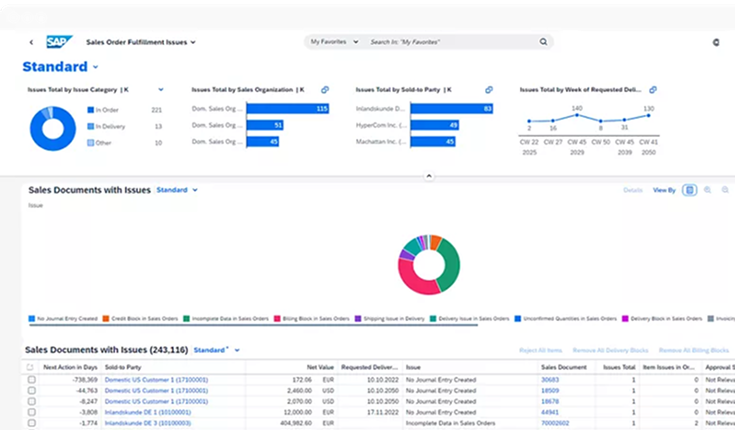Open Sales Order Fulfillment Issues title dropdown

tap(193, 43)
